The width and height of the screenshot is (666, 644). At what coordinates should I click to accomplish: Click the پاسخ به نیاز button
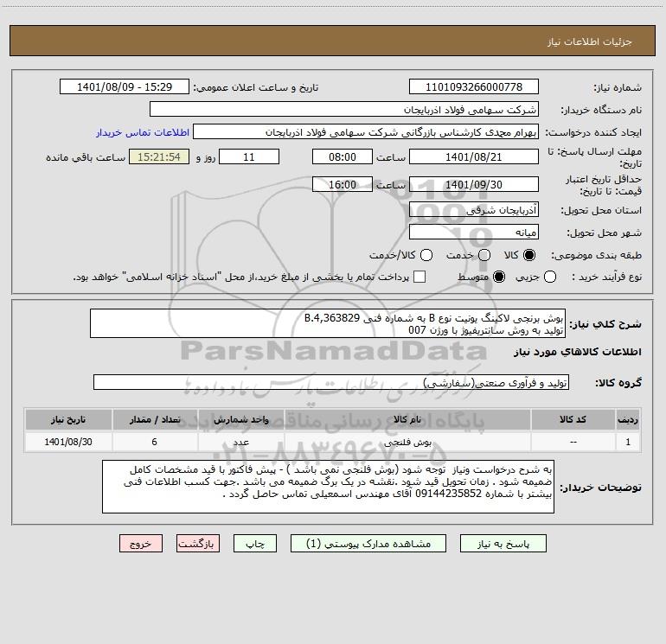503,544
